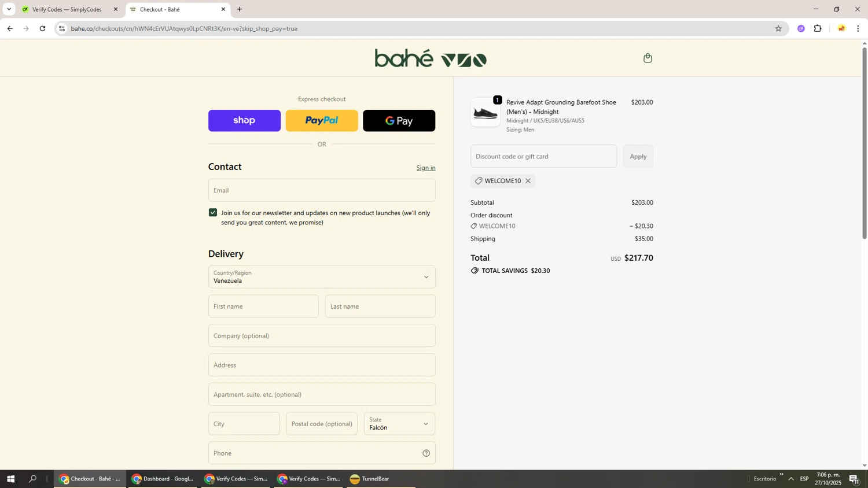Switch to second Verify Codes taskbar window

308,479
